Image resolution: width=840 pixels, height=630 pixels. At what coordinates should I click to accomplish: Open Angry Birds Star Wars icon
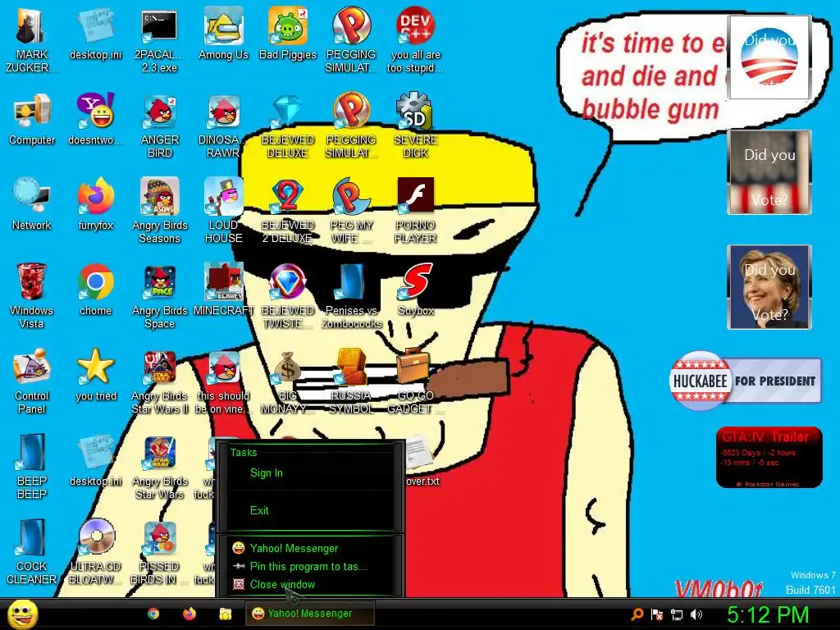click(x=159, y=466)
